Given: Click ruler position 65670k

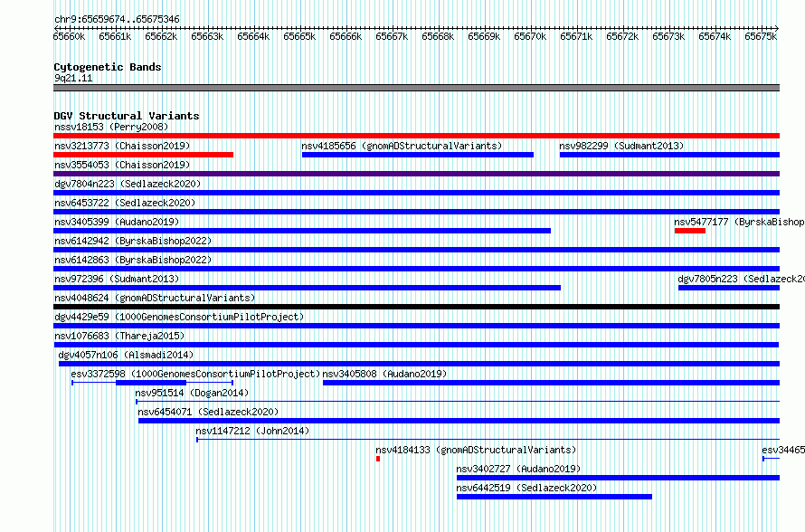Looking at the screenshot, I should 530,36.
